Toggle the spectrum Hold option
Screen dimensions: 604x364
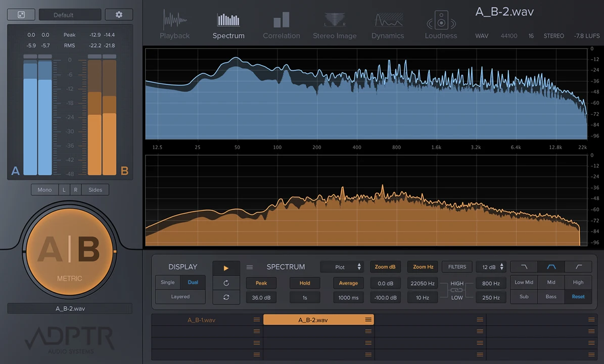304,283
